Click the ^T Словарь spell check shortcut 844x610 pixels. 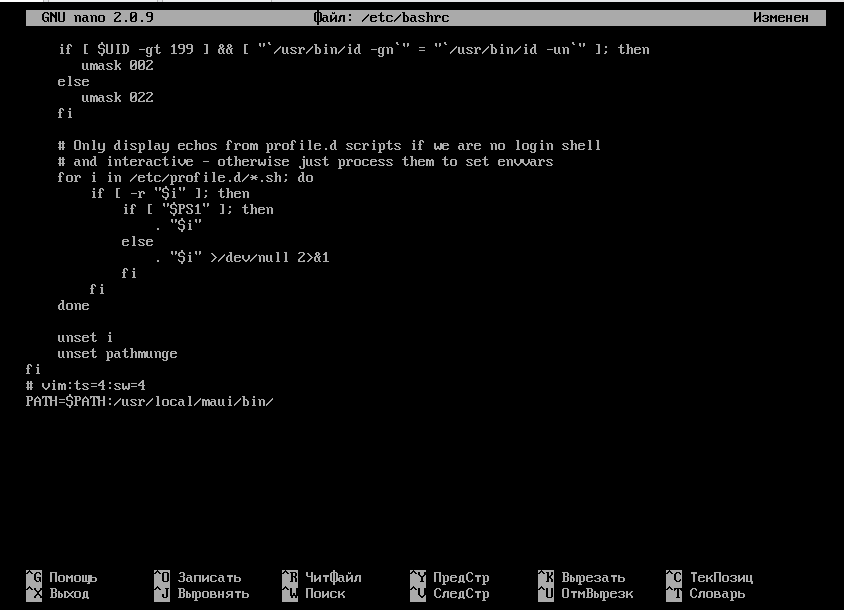(x=706, y=593)
